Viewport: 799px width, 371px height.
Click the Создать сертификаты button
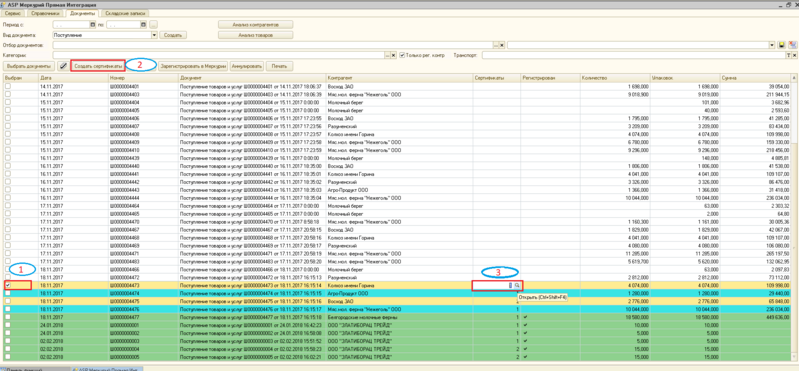(98, 66)
